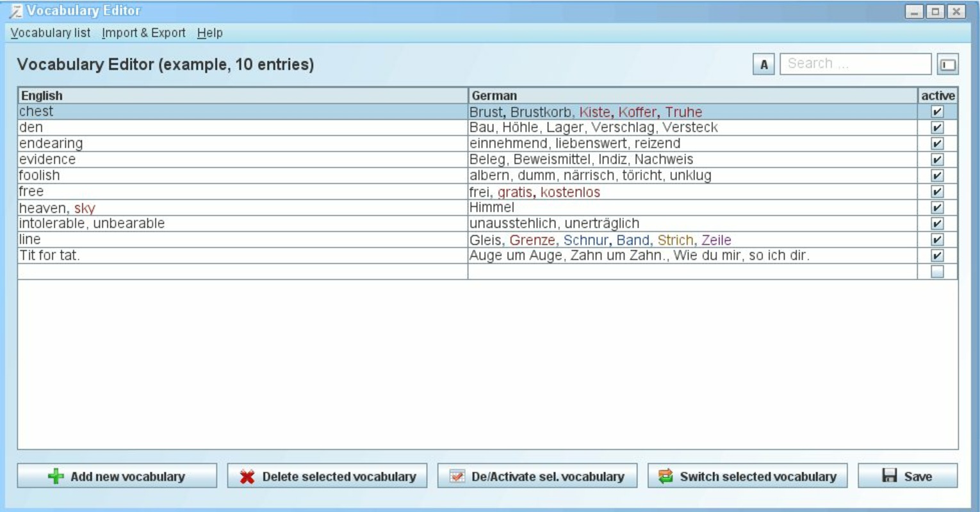Select the 'evidence' English cell

coord(243,159)
